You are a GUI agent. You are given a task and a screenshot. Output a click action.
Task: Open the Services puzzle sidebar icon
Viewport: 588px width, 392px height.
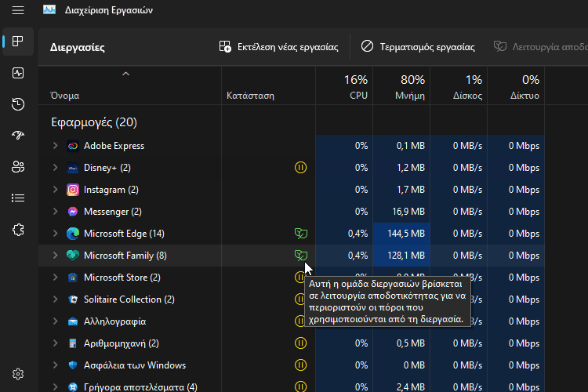click(x=17, y=230)
